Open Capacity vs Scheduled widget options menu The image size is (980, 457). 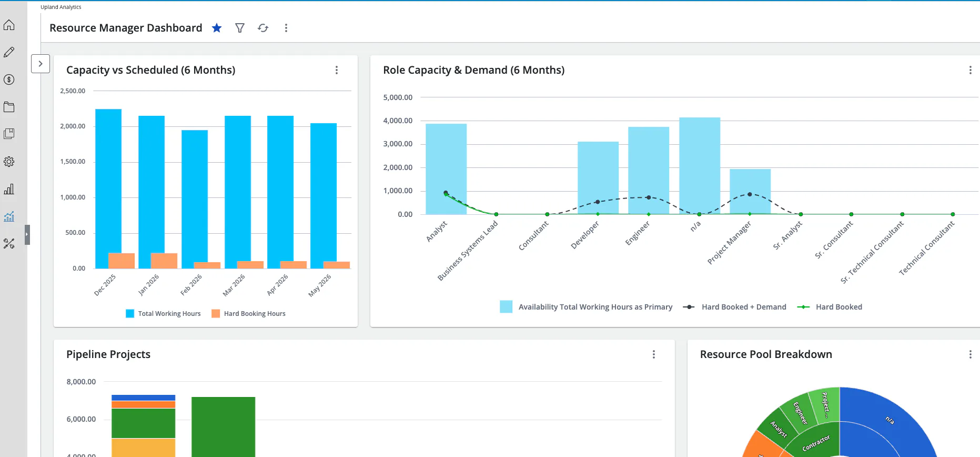click(337, 70)
